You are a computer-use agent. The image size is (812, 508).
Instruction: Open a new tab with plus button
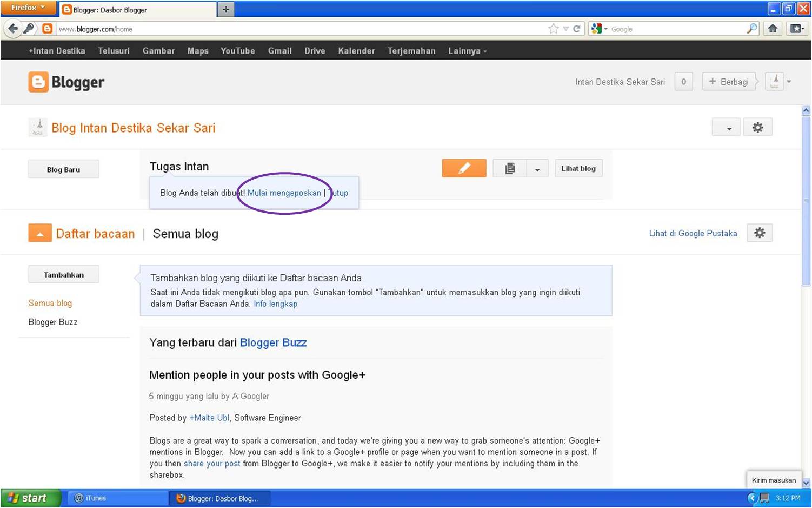click(226, 9)
